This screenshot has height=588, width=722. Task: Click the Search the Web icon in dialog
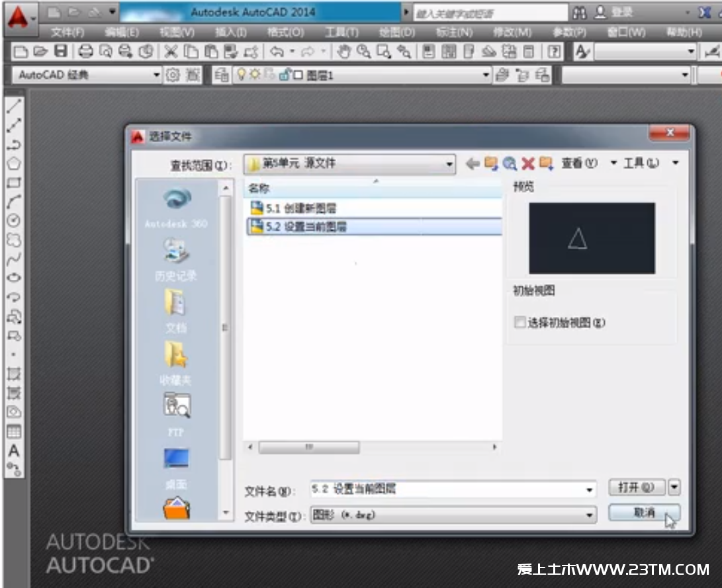tap(510, 163)
